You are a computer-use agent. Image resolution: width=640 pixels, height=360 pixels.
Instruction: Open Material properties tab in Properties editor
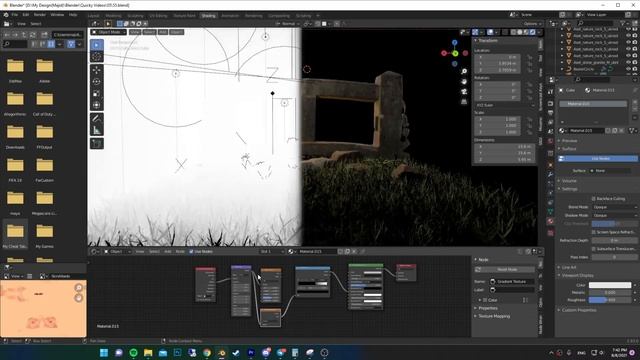coord(550,221)
